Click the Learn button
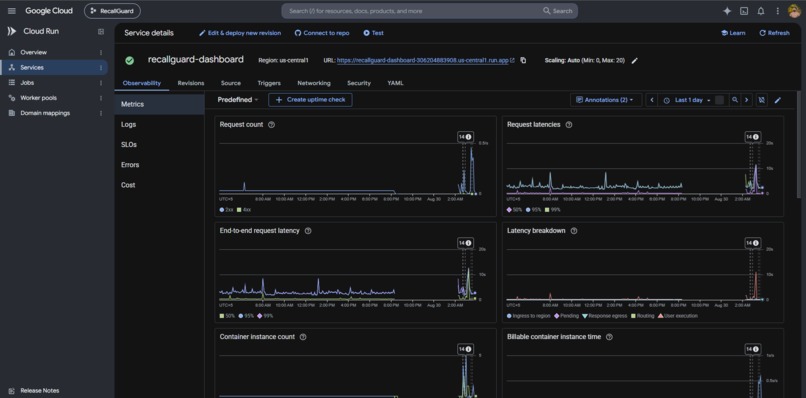Viewport: 806px width, 398px height. coord(733,33)
